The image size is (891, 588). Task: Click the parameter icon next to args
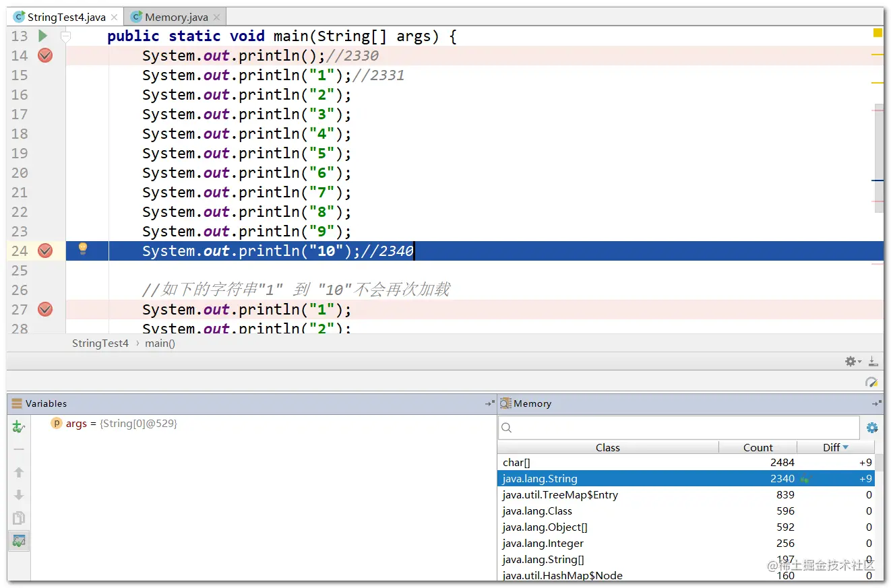coord(57,424)
